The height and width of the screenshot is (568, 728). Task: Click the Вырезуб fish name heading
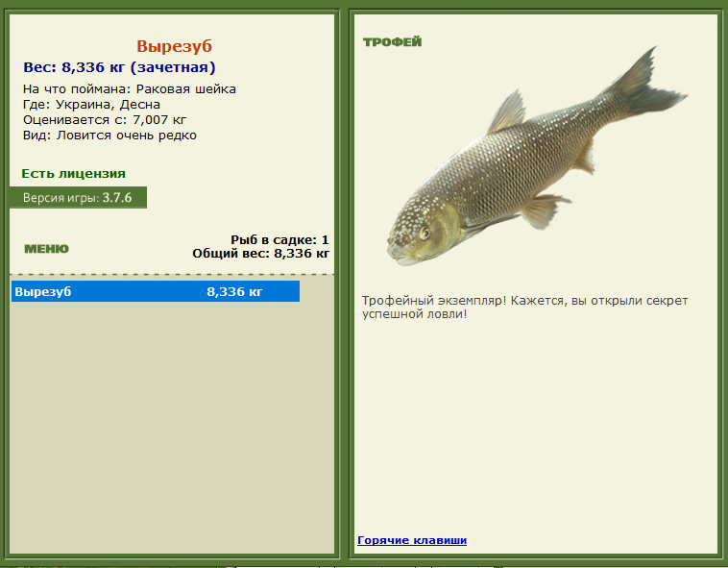coord(174,46)
